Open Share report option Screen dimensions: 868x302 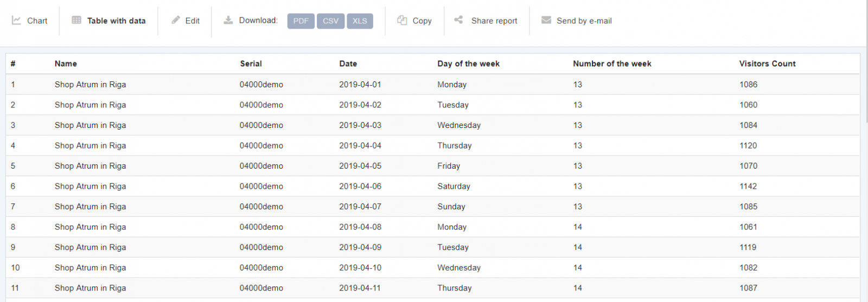[494, 21]
